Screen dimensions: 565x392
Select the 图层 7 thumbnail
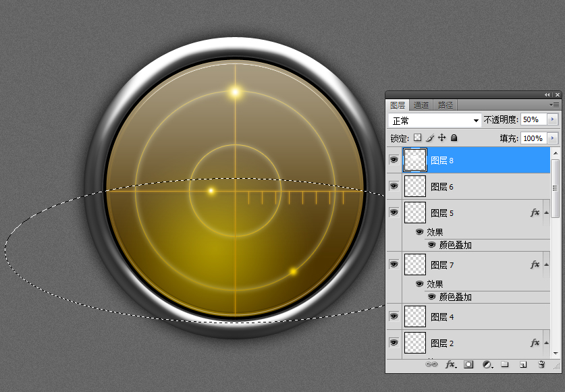coord(415,264)
